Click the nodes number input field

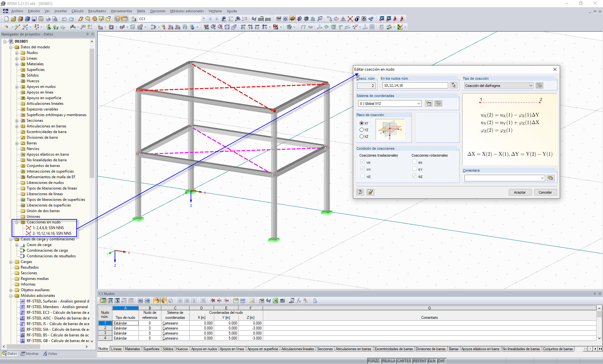(415, 85)
